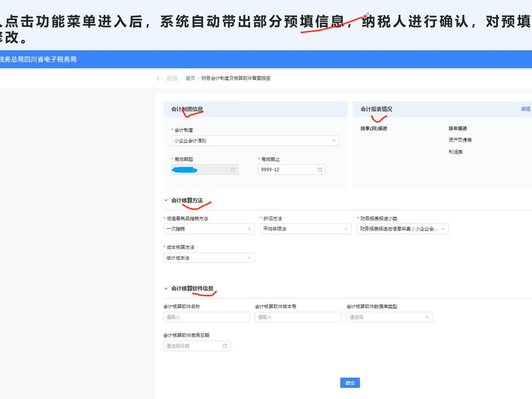The height and width of the screenshot is (399, 532).
Task: Click 税务总局四川省电子税务局 header title
Action: 38,59
